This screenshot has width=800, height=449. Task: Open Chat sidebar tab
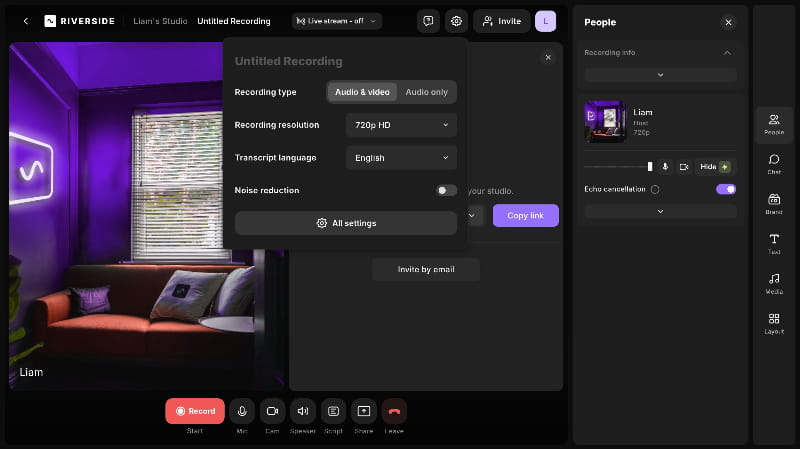(x=774, y=164)
